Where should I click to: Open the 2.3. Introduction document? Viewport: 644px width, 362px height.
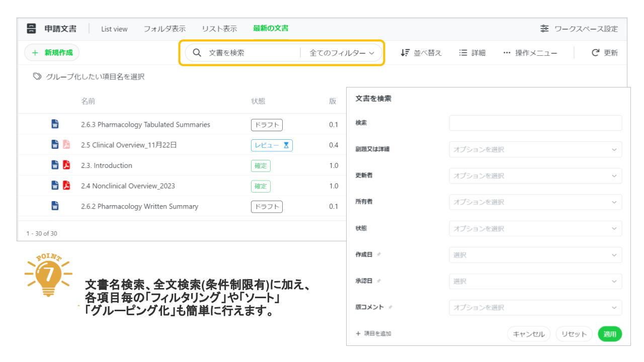[x=107, y=165]
